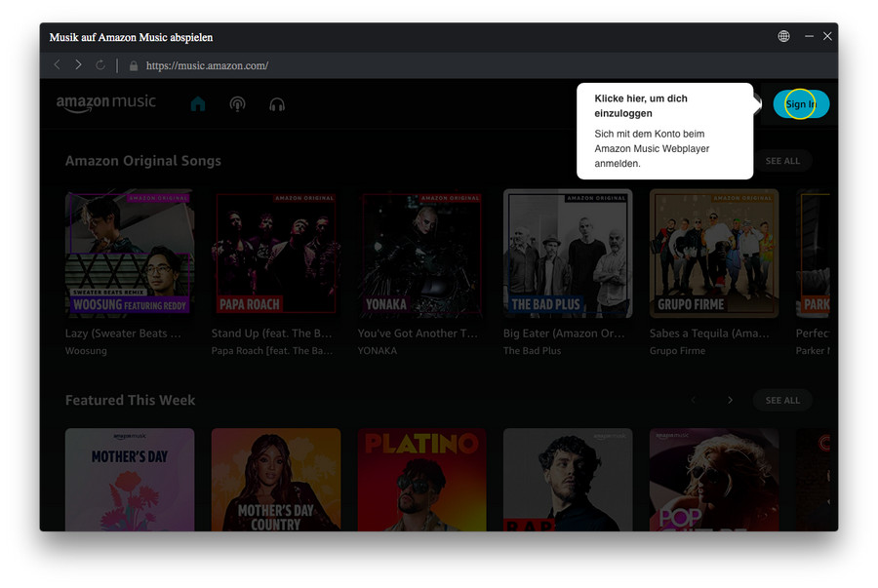Open the Woosung Featuring Reddy cover

coord(130,254)
